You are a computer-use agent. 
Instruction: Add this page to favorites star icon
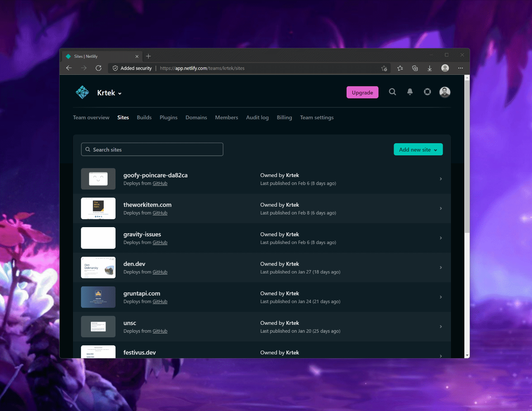pos(384,68)
